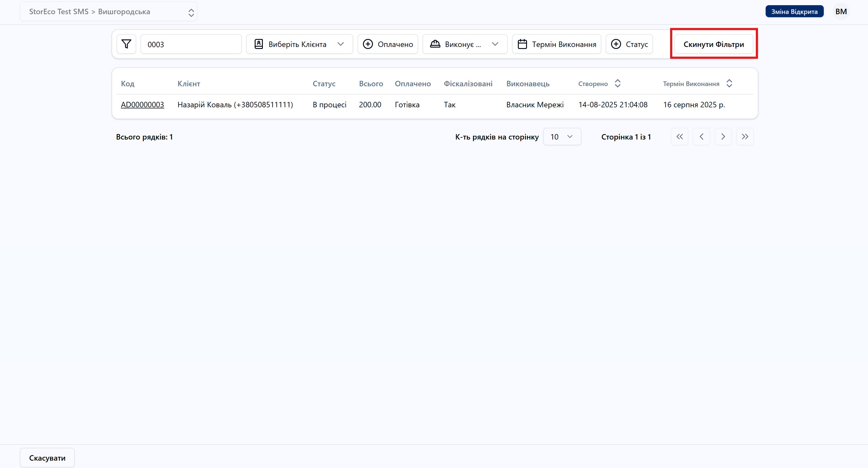
Task: Click Зміна Відкрита shift badge
Action: (794, 12)
